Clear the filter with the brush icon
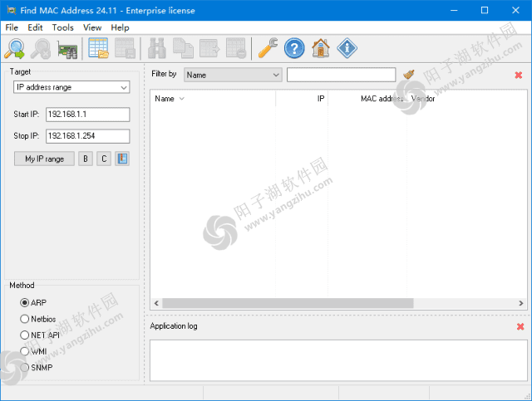This screenshot has width=532, height=401. click(x=409, y=74)
